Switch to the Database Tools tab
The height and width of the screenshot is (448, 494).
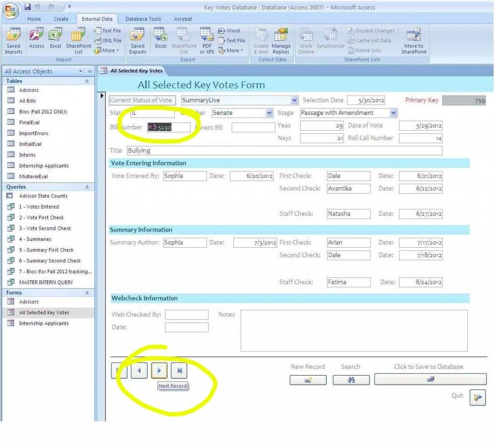(x=143, y=19)
